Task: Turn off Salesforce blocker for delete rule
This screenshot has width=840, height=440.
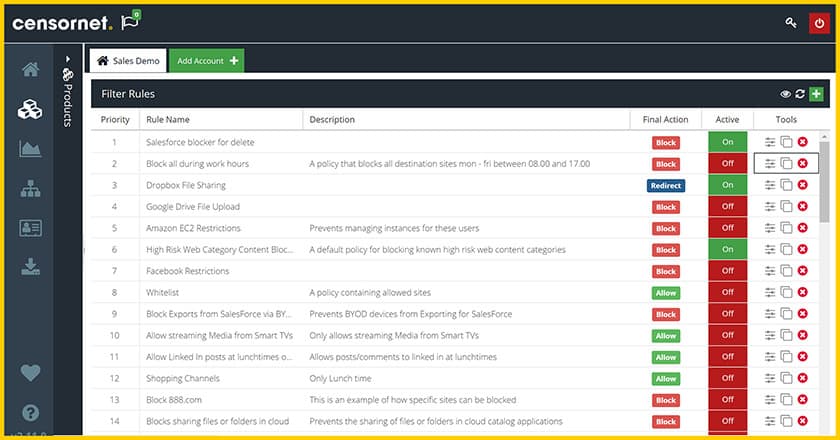Action: pyautogui.click(x=728, y=142)
